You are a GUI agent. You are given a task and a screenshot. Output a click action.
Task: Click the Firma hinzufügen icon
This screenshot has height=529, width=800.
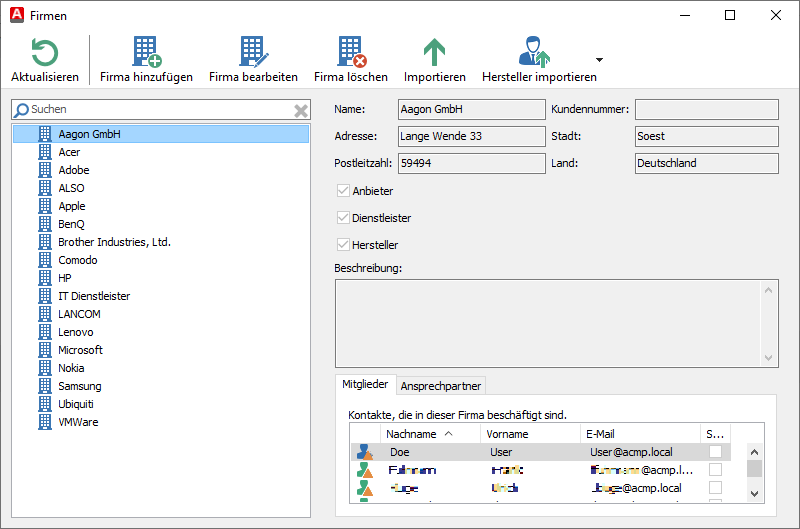[146, 53]
